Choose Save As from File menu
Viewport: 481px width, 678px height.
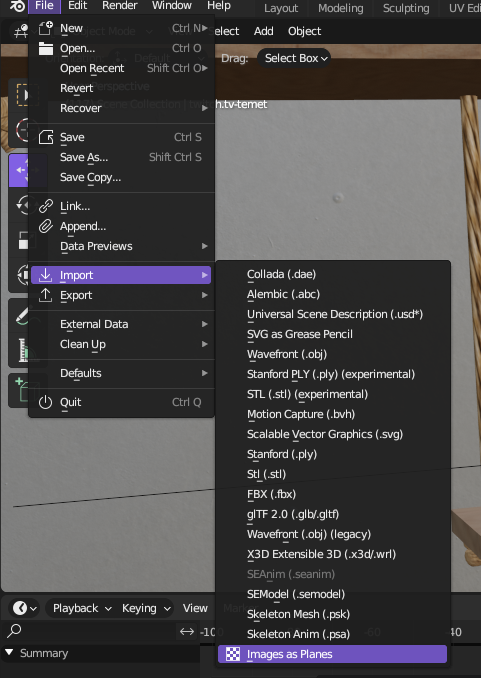point(122,157)
